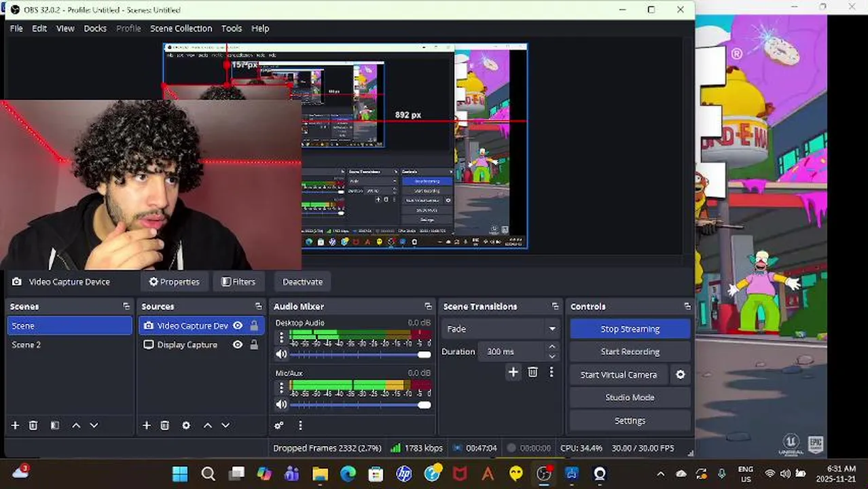Toggle lock on Display Capture source
This screenshot has height=489, width=868.
[254, 344]
